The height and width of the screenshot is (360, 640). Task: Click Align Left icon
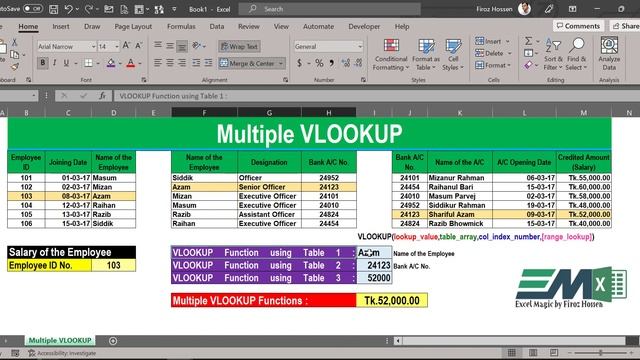[x=158, y=63]
